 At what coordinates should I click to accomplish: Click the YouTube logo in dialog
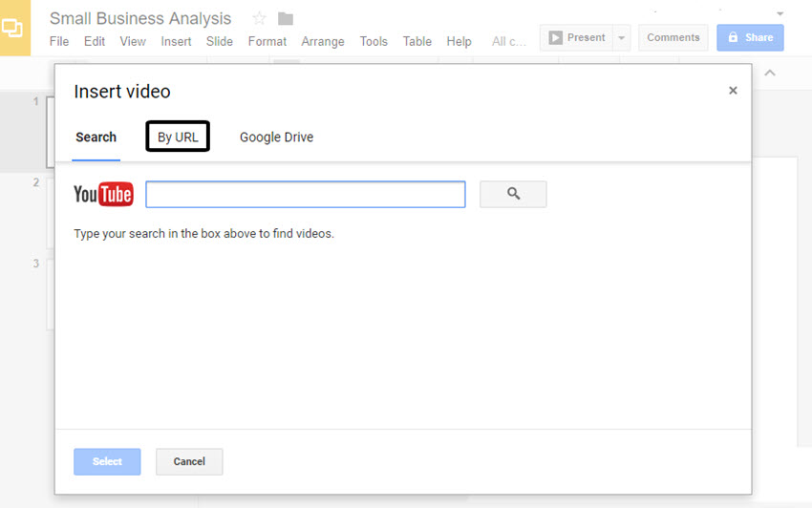103,194
